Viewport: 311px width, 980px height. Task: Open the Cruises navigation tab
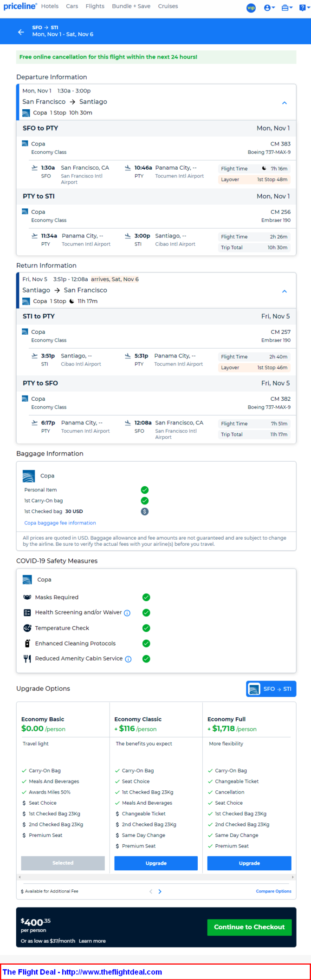[x=168, y=6]
